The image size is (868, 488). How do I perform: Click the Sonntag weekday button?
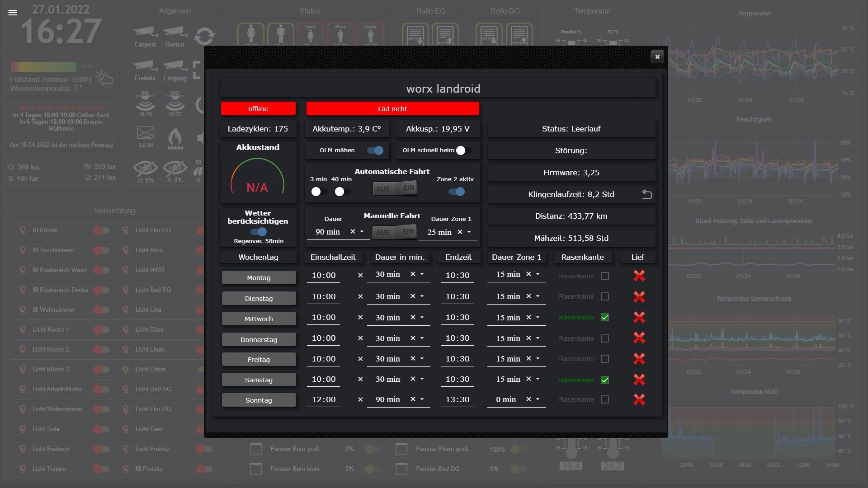pyautogui.click(x=259, y=400)
